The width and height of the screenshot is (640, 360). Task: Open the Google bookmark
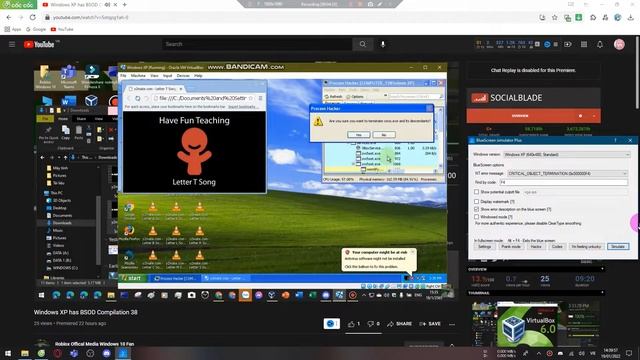pyautogui.click(x=36, y=29)
